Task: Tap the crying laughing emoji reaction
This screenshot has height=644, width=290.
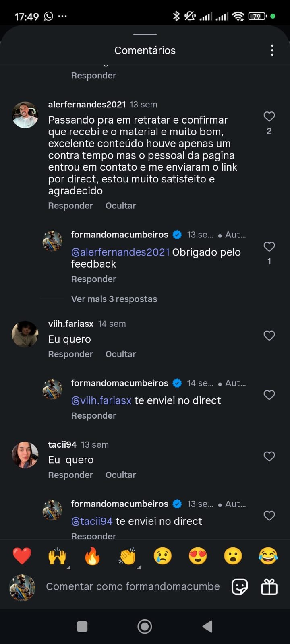Action: tap(268, 556)
